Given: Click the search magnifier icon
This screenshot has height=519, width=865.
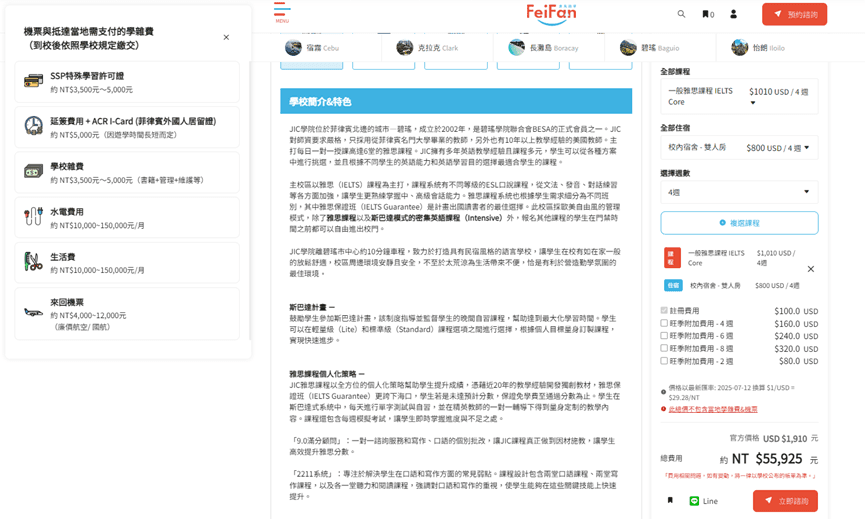Looking at the screenshot, I should pos(681,14).
